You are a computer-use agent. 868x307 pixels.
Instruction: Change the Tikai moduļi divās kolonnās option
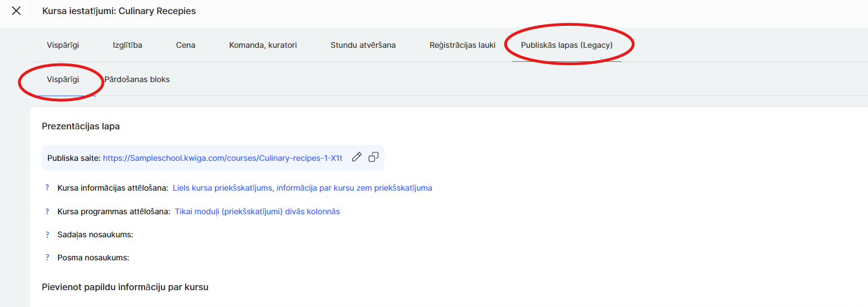pyautogui.click(x=257, y=211)
